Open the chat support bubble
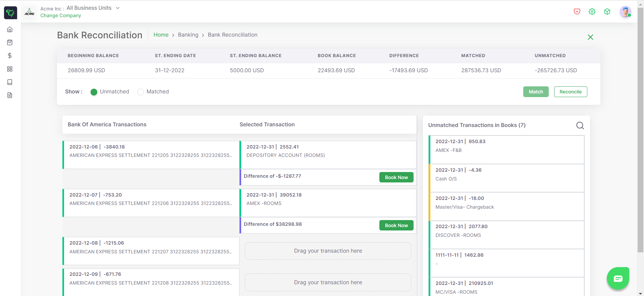Screen dimensions: 644x296 coord(618,278)
